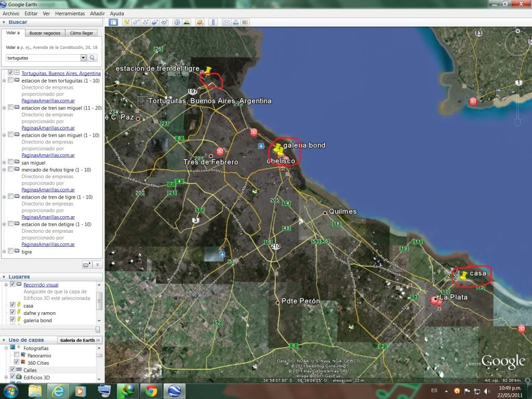Click the print toolbar icon

[x=235, y=22]
